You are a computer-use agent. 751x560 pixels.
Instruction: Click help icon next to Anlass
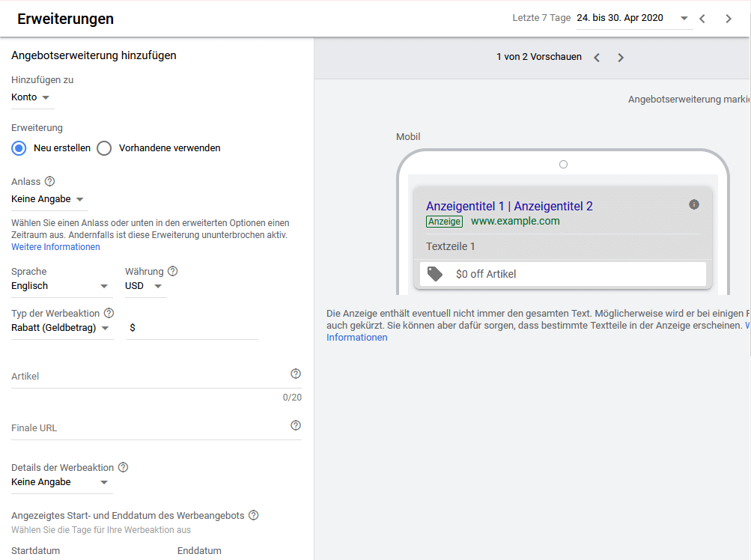point(50,181)
